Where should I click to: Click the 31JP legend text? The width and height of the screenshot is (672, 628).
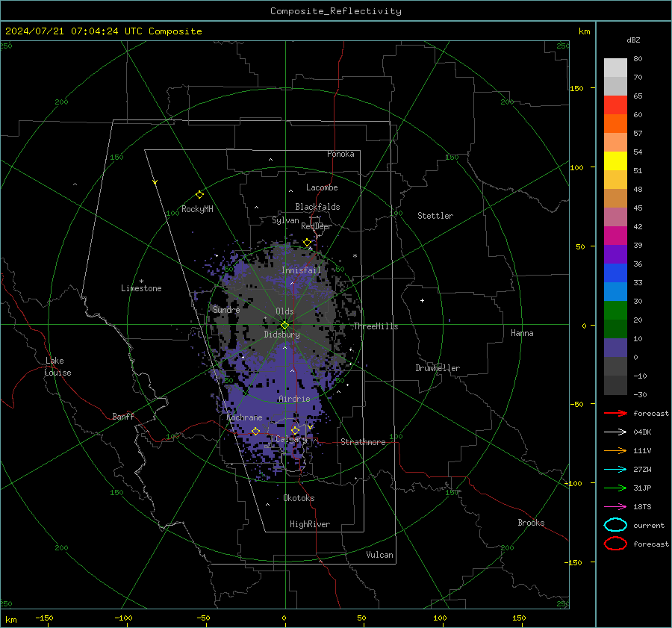point(642,488)
